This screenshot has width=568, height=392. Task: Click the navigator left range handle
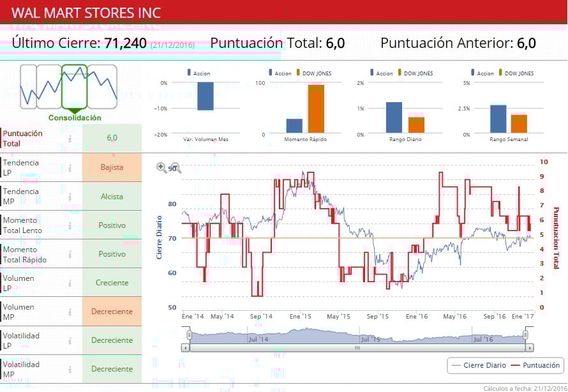189,335
